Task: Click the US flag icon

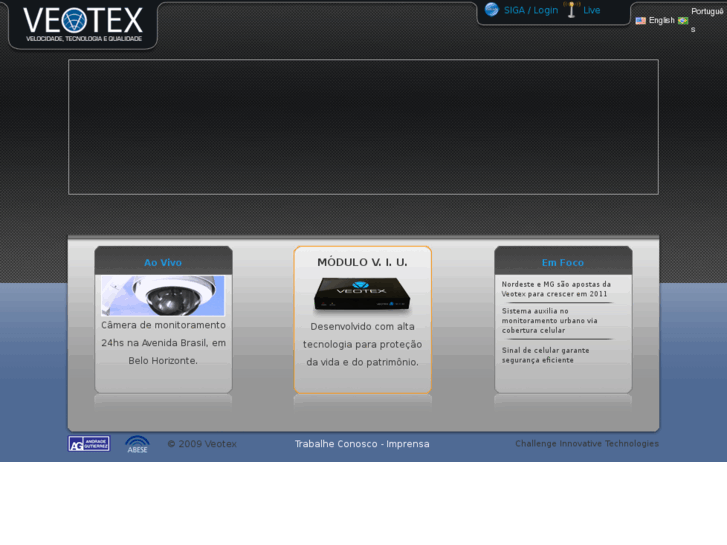Action: coord(641,20)
